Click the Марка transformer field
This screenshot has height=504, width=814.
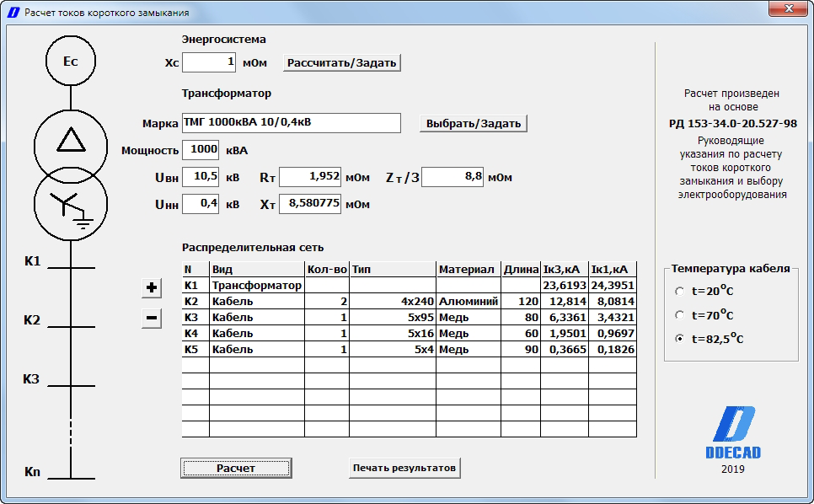pos(292,123)
